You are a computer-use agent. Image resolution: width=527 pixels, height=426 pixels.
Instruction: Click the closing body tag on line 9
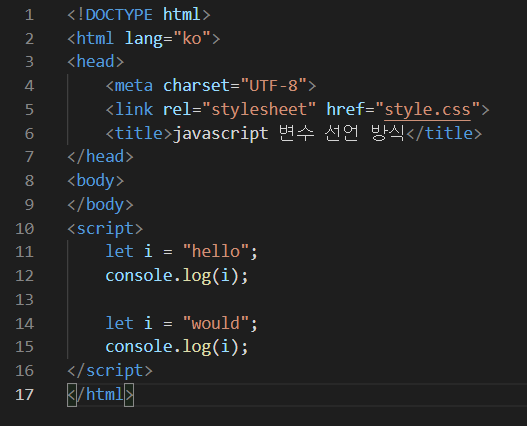100,205
